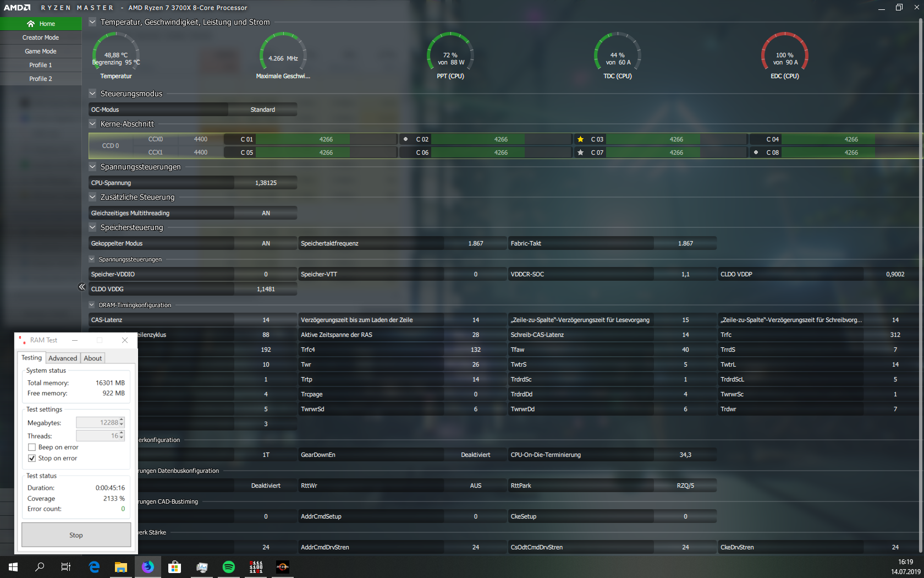Click OC-Modus Standard value

click(x=262, y=110)
